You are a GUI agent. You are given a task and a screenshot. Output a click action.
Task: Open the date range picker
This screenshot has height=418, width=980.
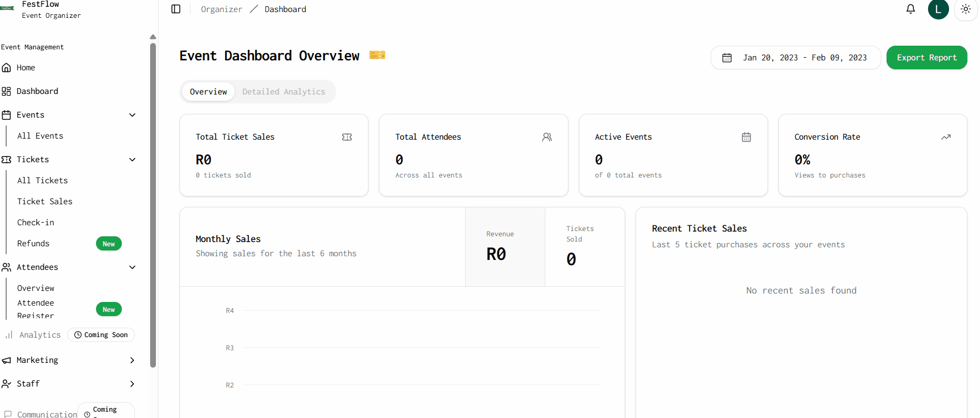[795, 58]
